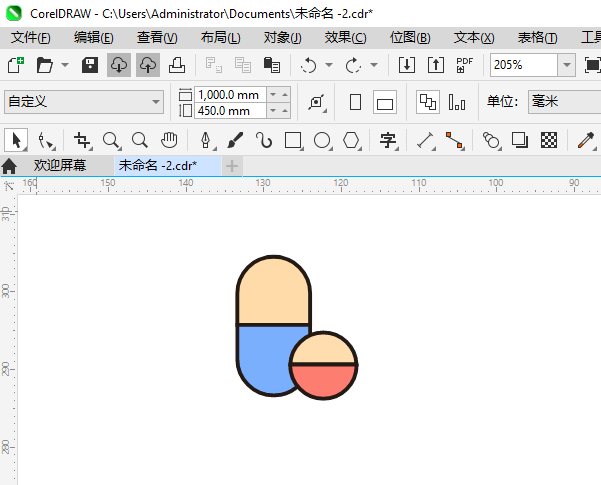Click the Print icon

click(x=176, y=65)
